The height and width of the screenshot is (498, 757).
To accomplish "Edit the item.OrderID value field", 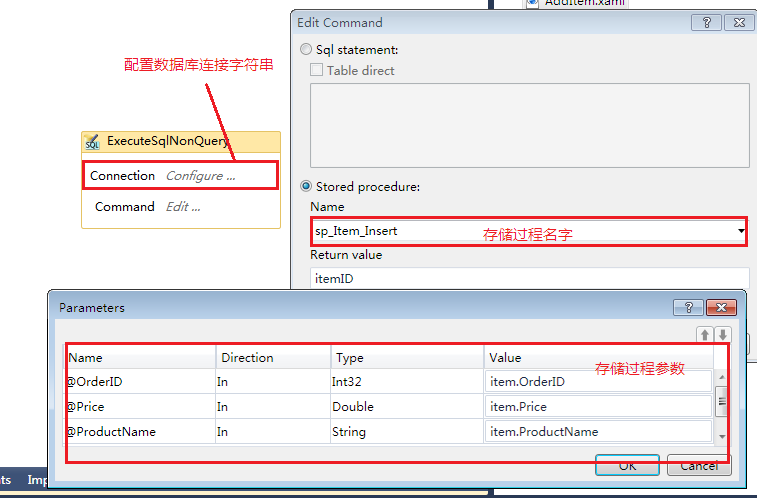I will [598, 382].
